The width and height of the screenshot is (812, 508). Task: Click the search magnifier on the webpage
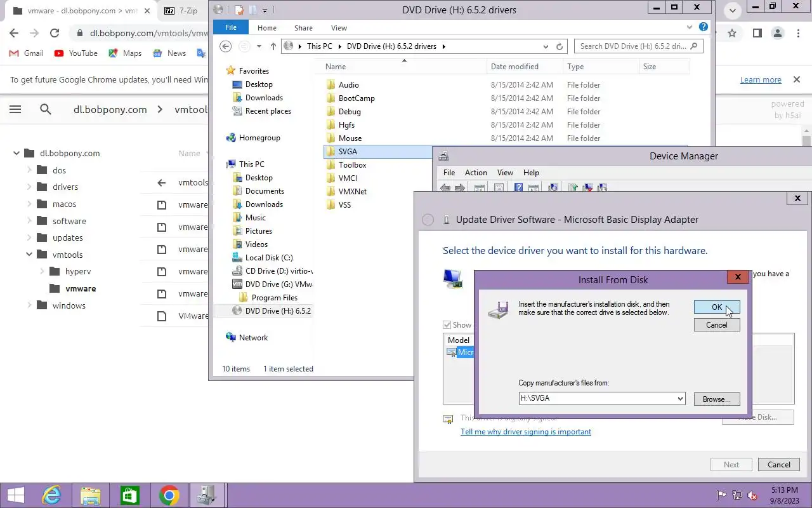click(46, 109)
